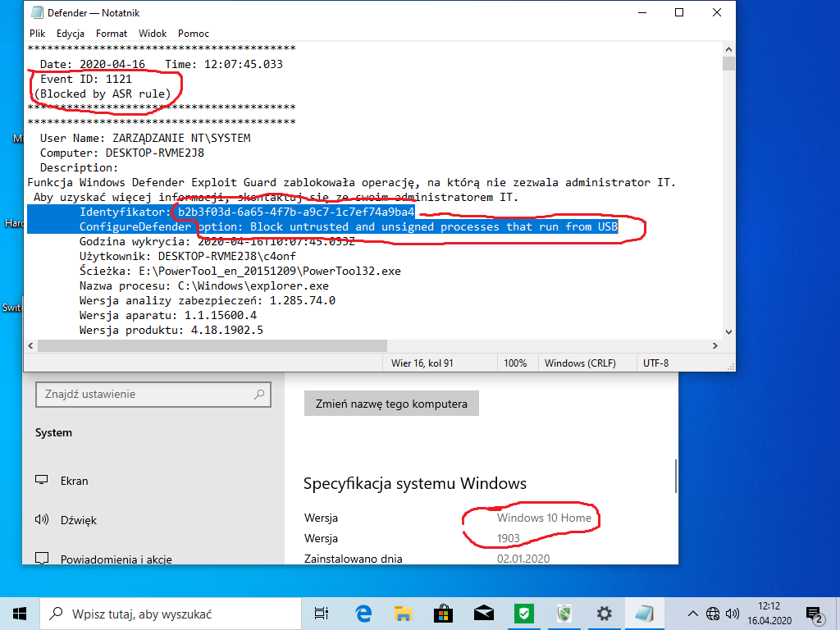Click the 'Znajdź ustawienie' search field in Settings
This screenshot has height=630, width=840.
(x=153, y=395)
